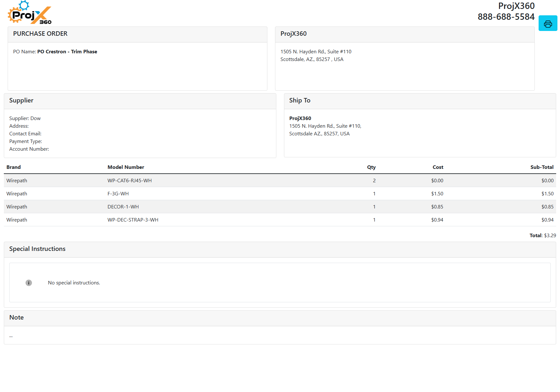The height and width of the screenshot is (392, 560).
Task: Click Wirepath brand in the F-3G-WH row
Action: tap(17, 194)
